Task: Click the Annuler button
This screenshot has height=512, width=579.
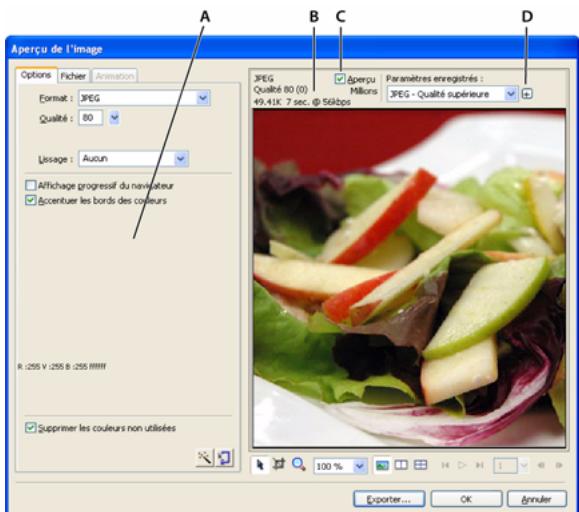Action: (537, 499)
